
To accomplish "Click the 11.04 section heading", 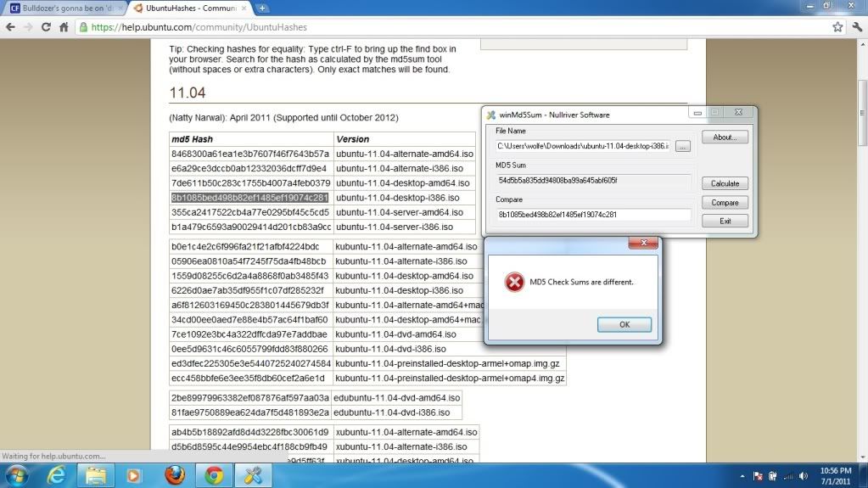I will 188,93.
